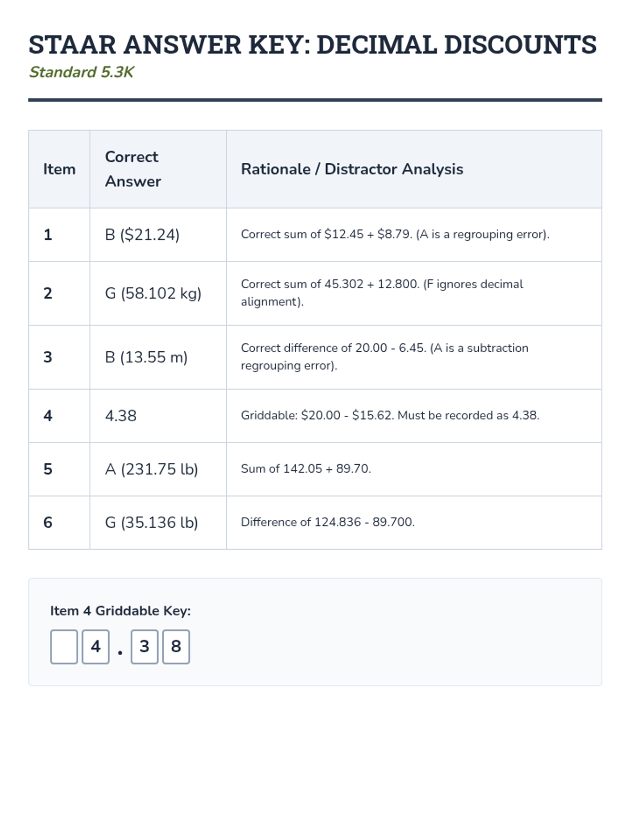Click the decimal point in griddable key

pyautogui.click(x=120, y=653)
